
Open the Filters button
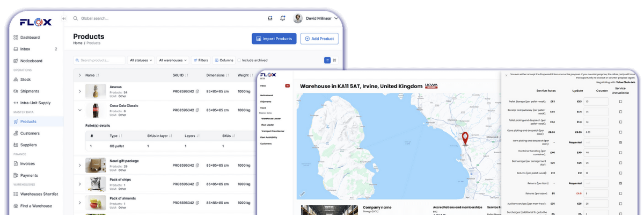[201, 60]
